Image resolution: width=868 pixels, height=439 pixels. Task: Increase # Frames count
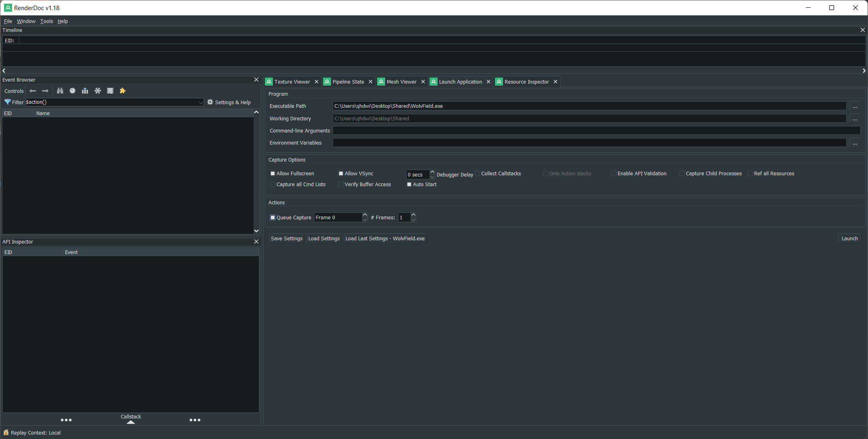413,215
